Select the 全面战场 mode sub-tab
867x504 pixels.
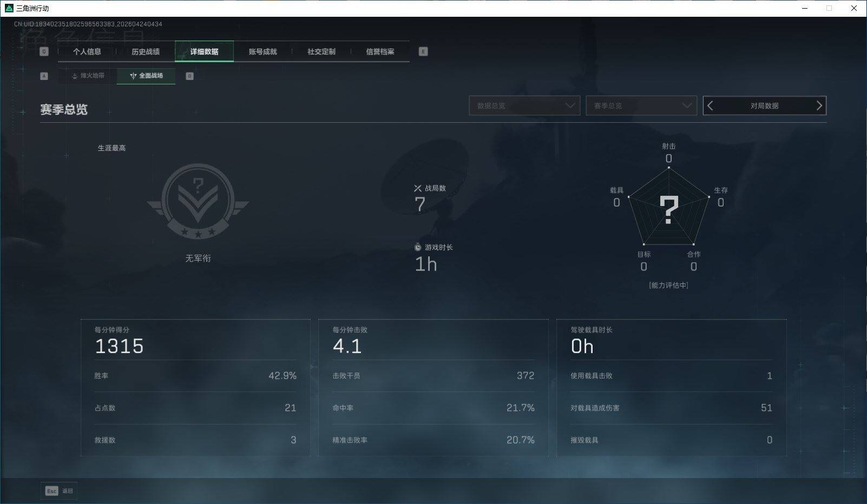point(146,76)
